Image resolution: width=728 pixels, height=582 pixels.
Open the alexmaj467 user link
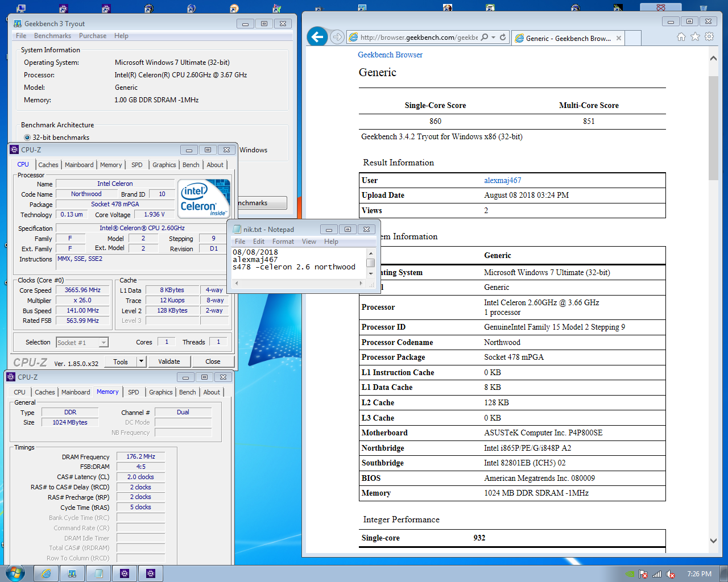[x=502, y=180]
